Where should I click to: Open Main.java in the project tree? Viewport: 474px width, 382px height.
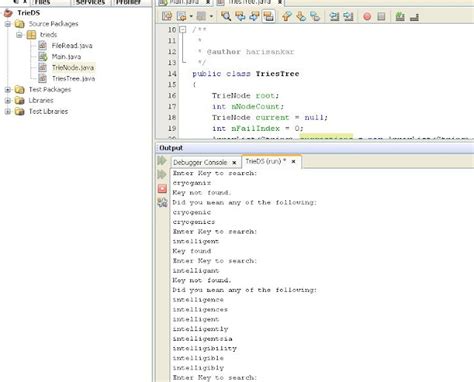(x=66, y=57)
